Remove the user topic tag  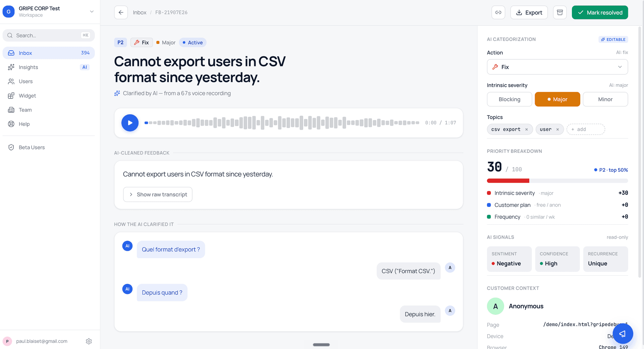click(x=557, y=129)
